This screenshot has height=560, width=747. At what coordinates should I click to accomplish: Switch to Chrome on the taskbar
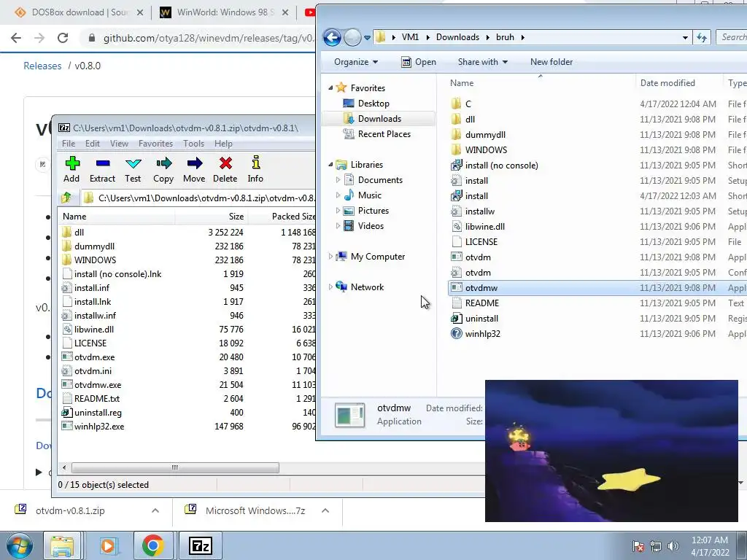click(x=152, y=545)
